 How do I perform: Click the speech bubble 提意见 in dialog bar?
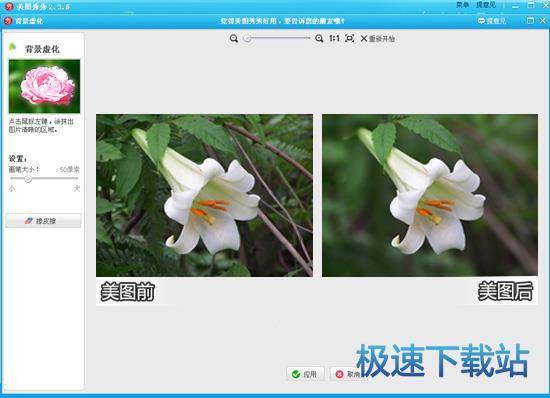click(492, 21)
